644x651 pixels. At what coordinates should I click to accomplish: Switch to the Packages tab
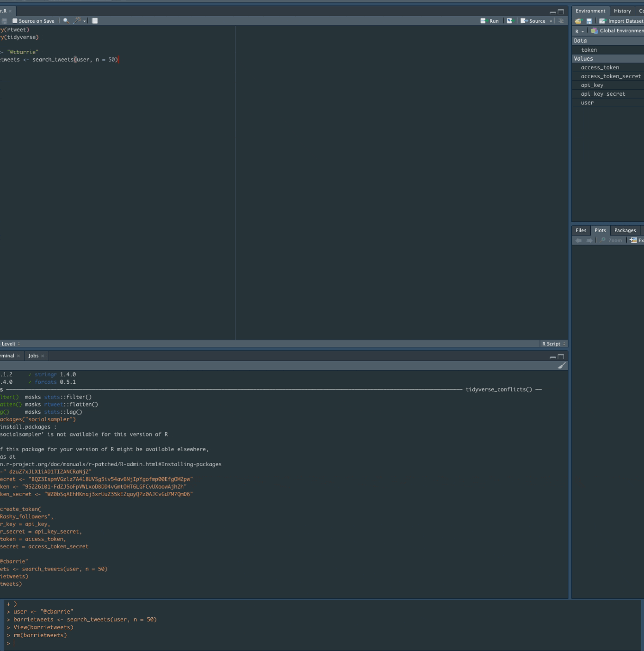(x=625, y=230)
